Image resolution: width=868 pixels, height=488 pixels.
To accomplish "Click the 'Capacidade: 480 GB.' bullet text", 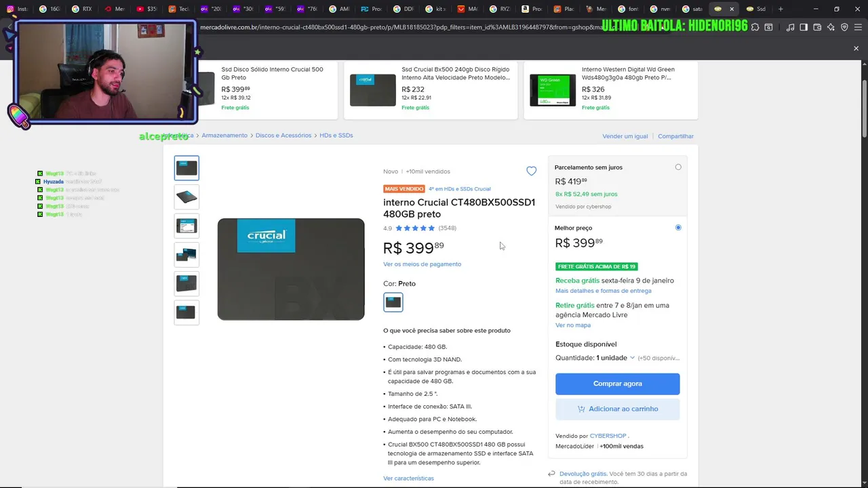I will tap(417, 347).
